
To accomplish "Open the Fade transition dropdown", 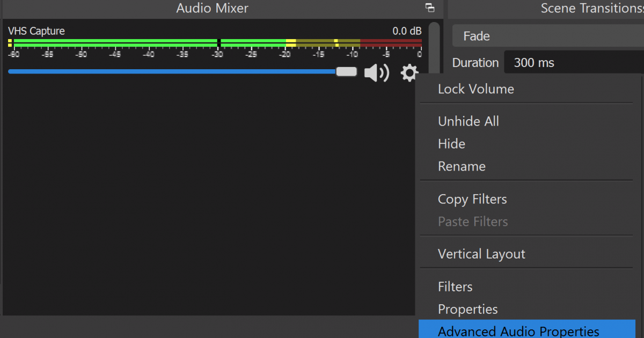I will tap(547, 36).
